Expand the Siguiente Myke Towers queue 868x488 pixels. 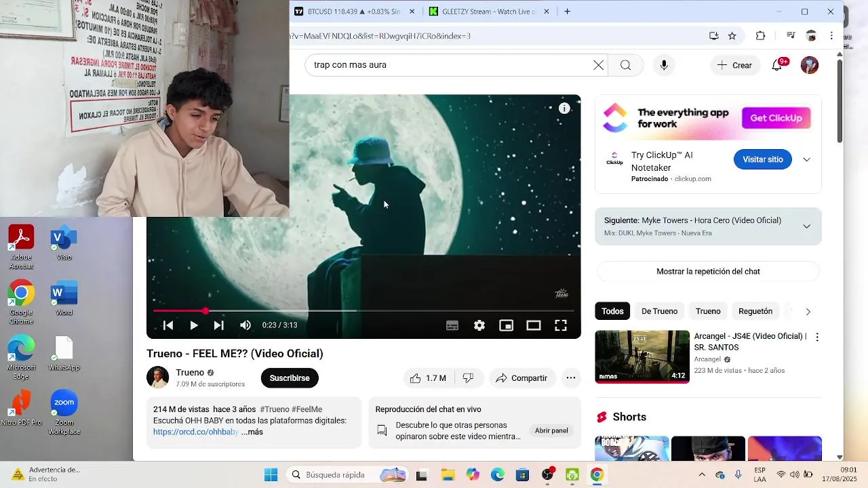[806, 226]
